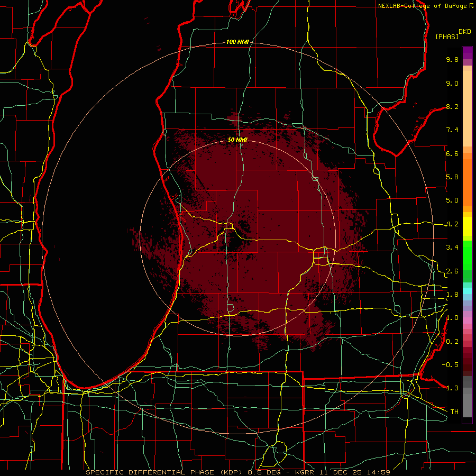Click the 8.2 scale value

(x=452, y=106)
